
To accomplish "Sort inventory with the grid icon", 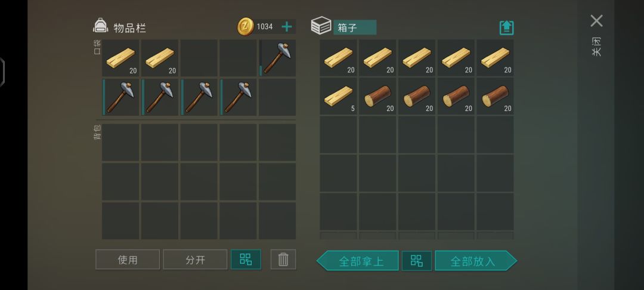I will click(246, 259).
